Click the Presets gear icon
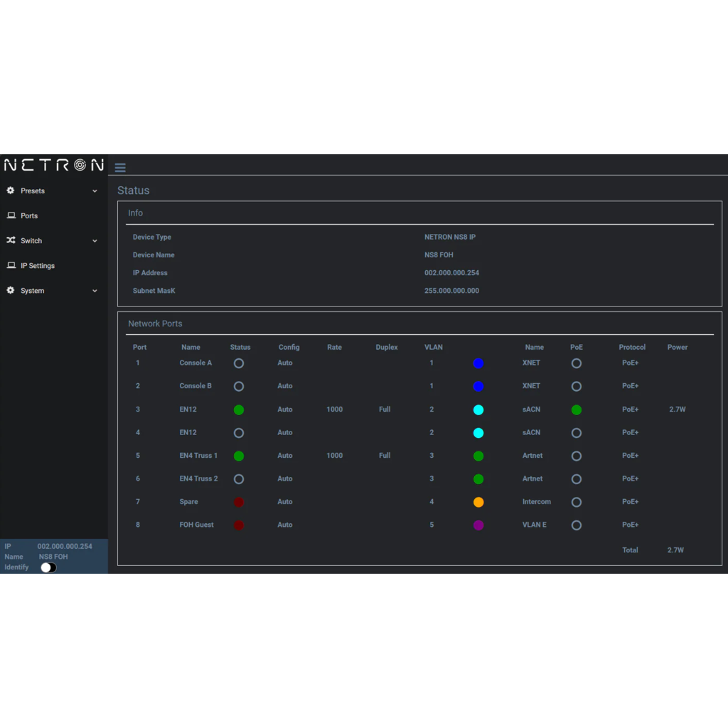Viewport: 728px width, 728px height. 11,191
